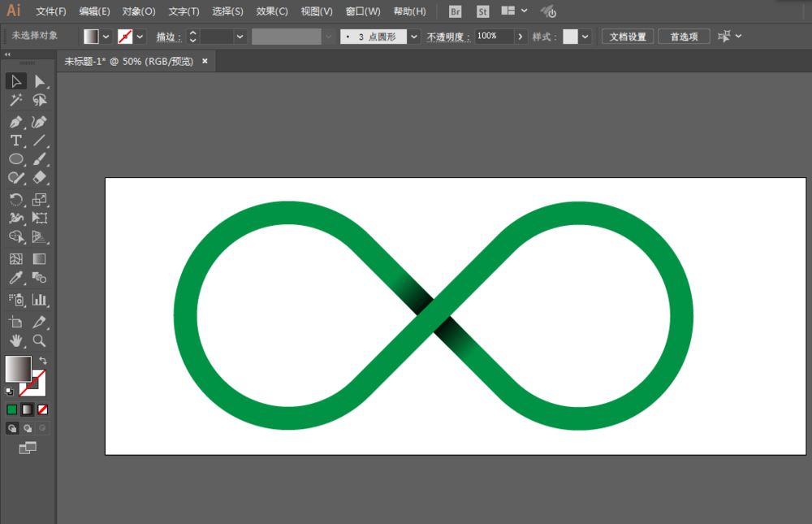Switch to the 未标题-1 document tab
Screen dimensions: 812x524
122,60
